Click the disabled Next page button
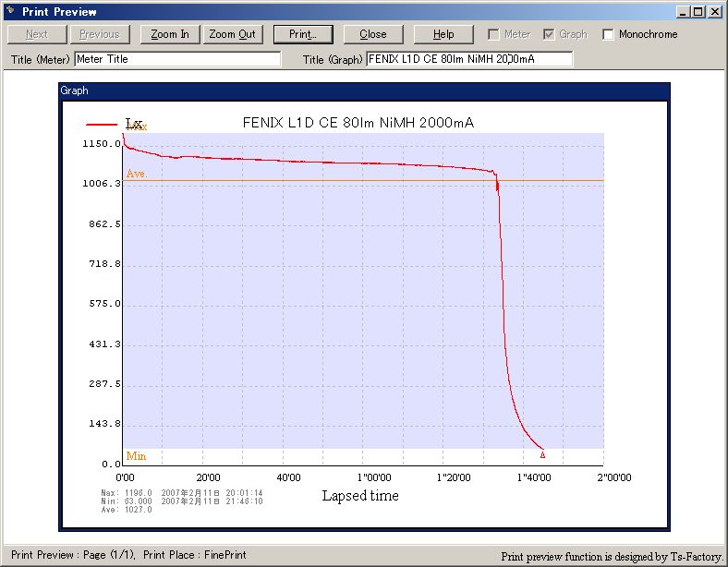Viewport: 728px width, 567px height. click(37, 34)
